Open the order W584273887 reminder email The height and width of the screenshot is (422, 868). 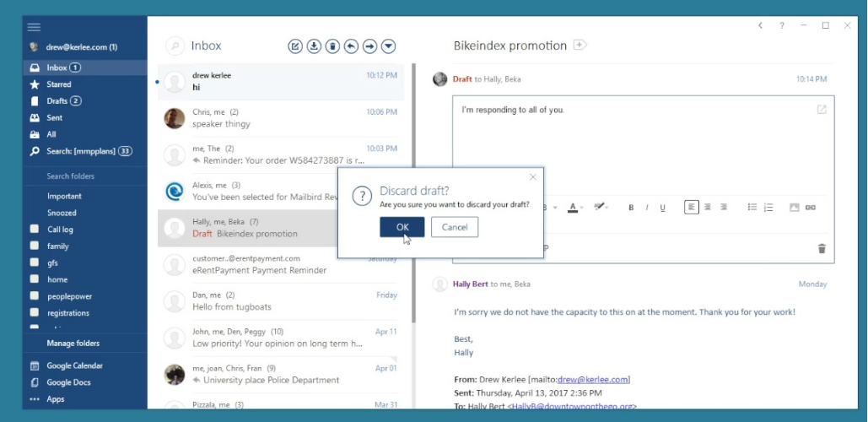[x=281, y=154]
